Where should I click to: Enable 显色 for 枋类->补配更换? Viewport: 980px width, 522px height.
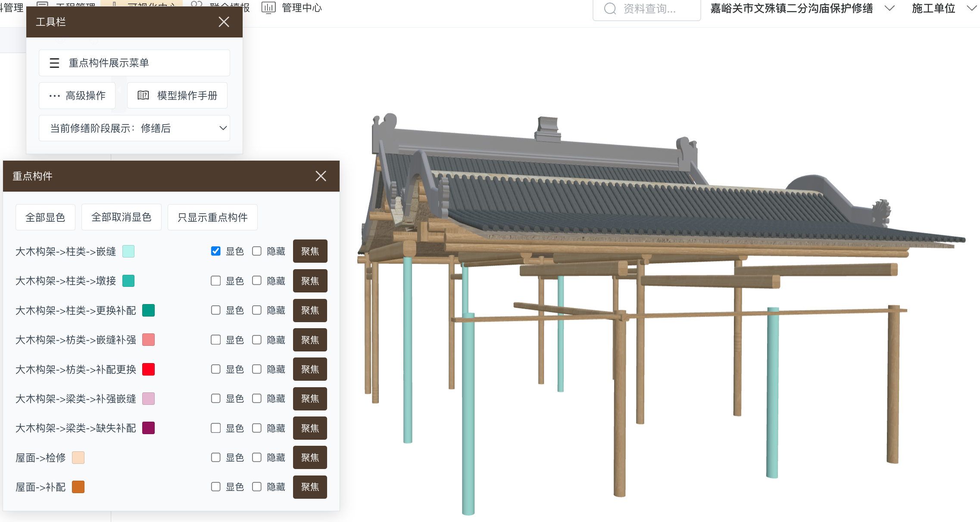[x=215, y=369]
